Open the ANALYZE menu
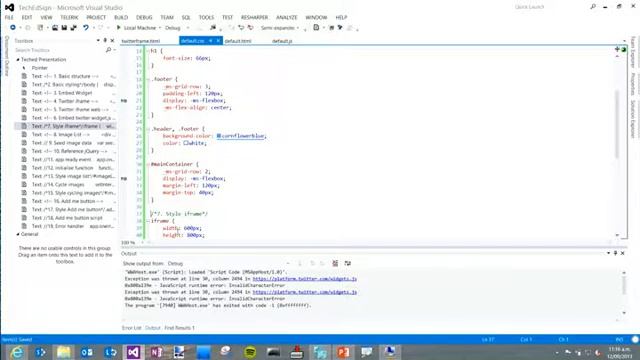Screen dimensions: 640x360 (x=287, y=17)
